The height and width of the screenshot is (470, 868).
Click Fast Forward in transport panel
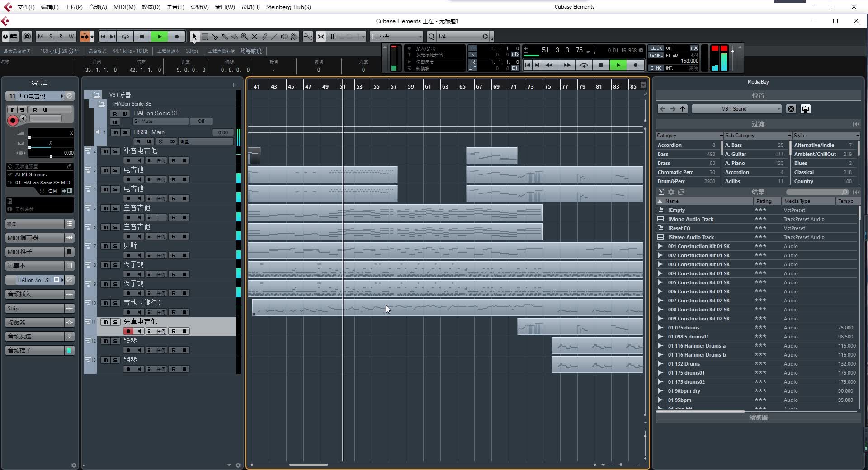point(566,65)
